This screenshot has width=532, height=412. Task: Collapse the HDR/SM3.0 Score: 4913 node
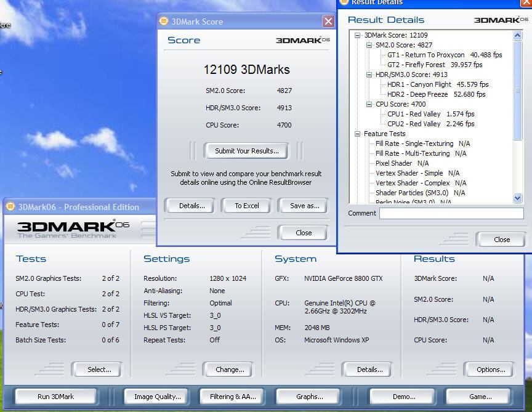[x=369, y=75]
